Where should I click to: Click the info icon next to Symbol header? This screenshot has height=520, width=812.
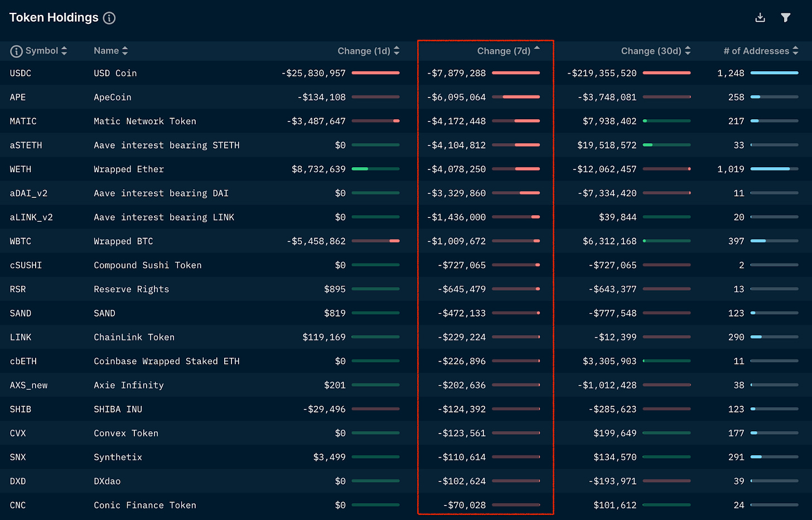tap(17, 51)
